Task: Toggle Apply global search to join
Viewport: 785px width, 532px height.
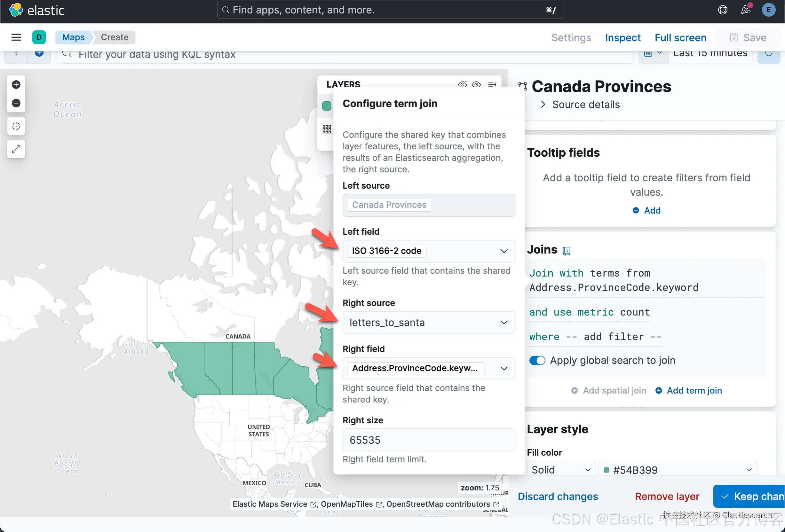Action: point(537,361)
